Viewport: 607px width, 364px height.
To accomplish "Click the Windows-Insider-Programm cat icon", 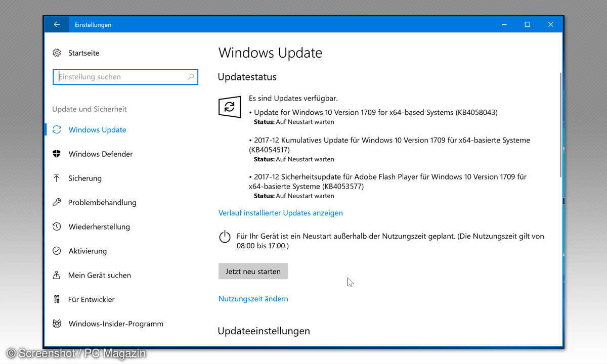I will pos(57,324).
